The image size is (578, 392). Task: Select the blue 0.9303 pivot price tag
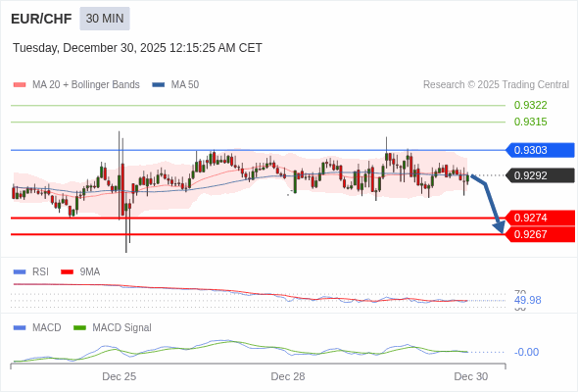(x=540, y=150)
